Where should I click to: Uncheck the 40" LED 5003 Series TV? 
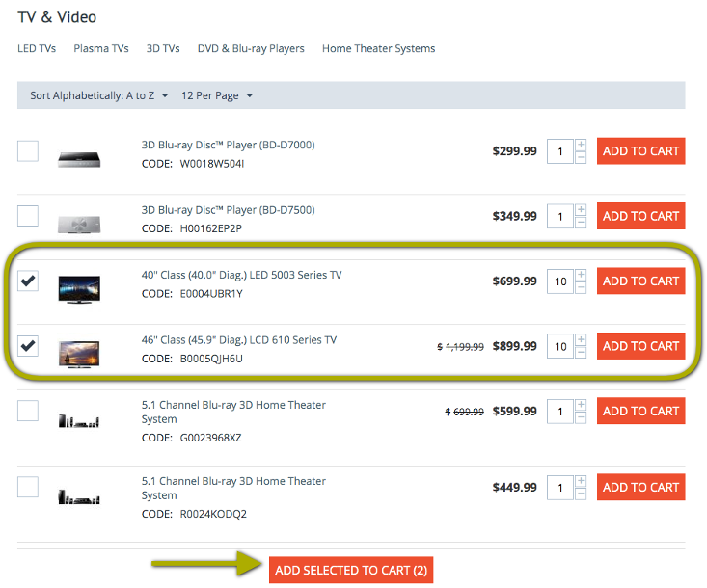coord(28,281)
